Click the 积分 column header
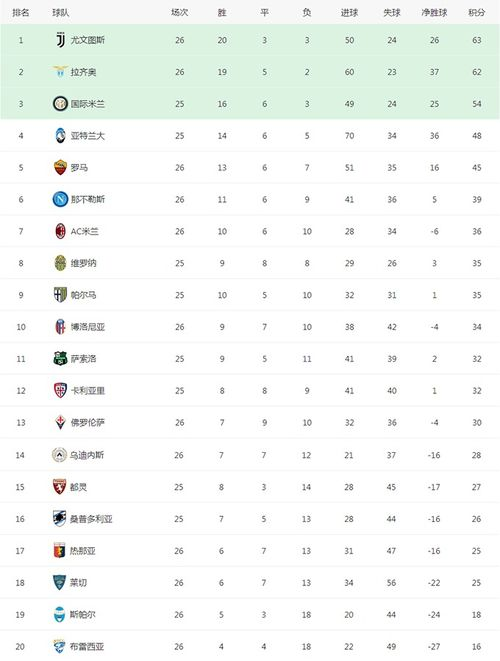The width and height of the screenshot is (500, 661). (476, 13)
